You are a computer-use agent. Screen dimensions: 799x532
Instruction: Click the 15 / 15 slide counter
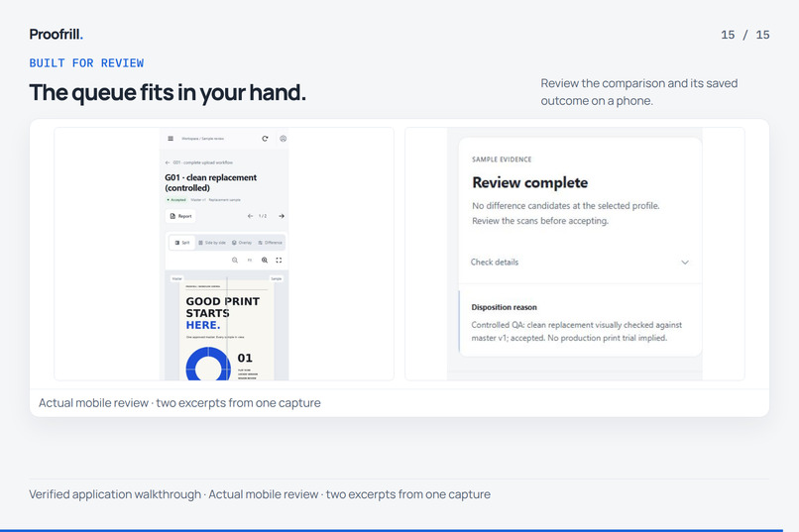click(745, 35)
